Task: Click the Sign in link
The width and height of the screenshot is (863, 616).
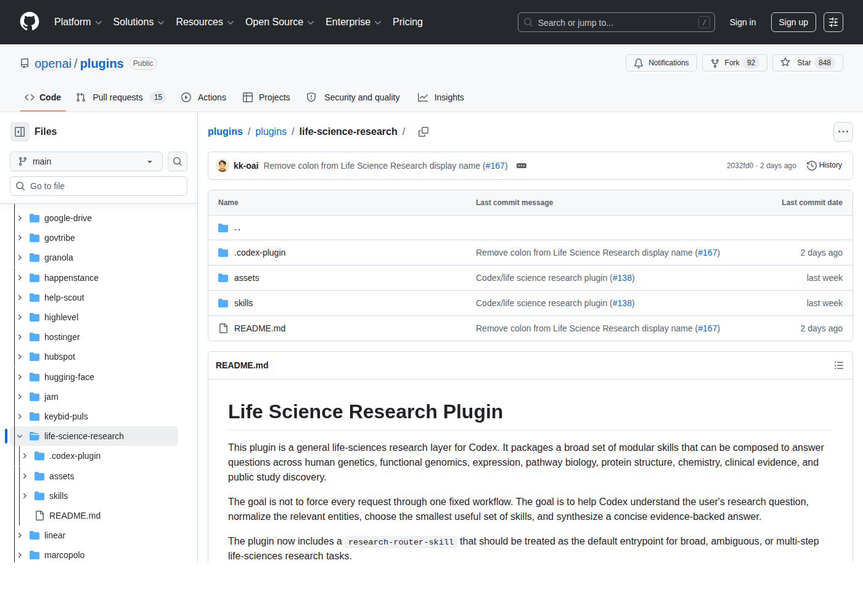Action: 743,22
